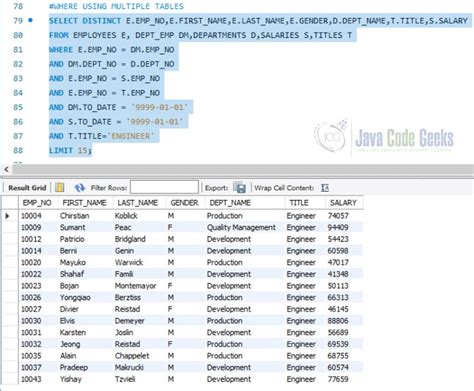The width and height of the screenshot is (474, 391).
Task: Click the Production cell in Alain row
Action: pyautogui.click(x=225, y=356)
